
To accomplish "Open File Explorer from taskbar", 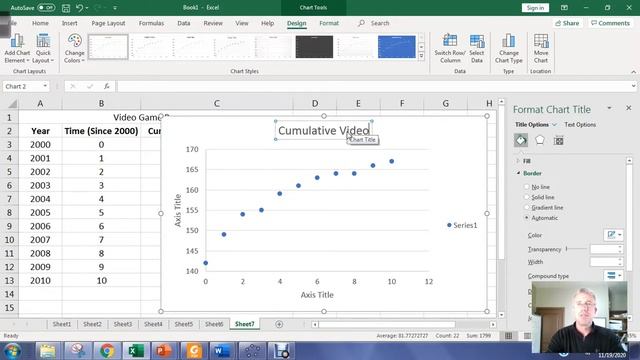I will [x=47, y=351].
